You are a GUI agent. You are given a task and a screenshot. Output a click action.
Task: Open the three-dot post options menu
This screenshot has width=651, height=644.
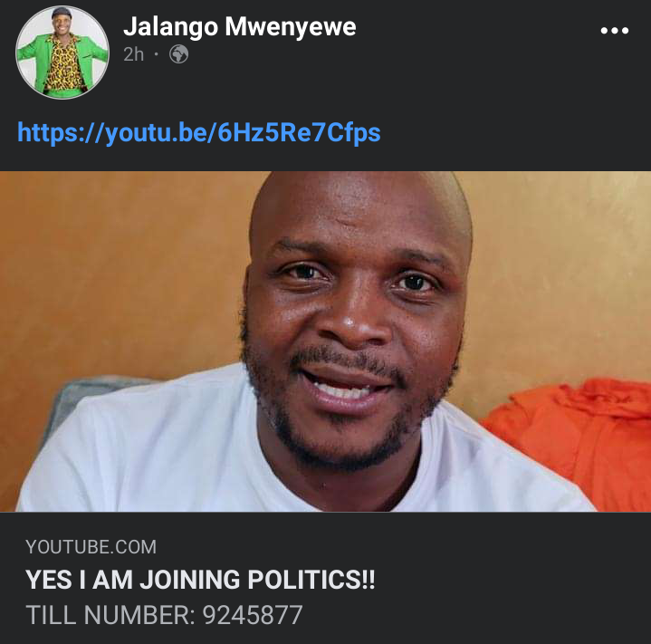point(615,30)
